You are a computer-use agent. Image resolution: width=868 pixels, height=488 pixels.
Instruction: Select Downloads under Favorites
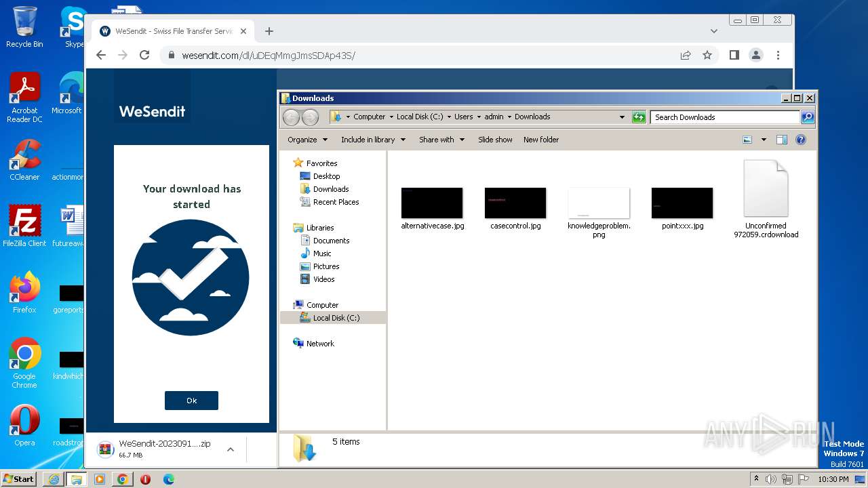point(330,189)
